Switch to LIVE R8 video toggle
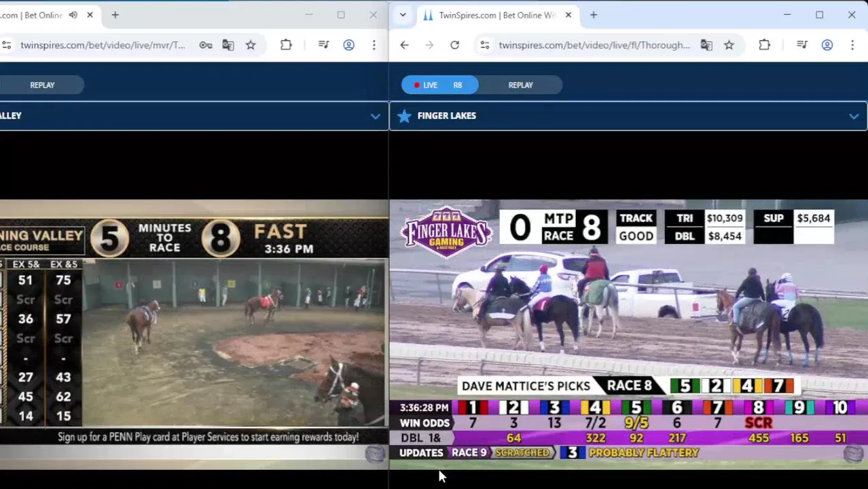 (x=439, y=85)
